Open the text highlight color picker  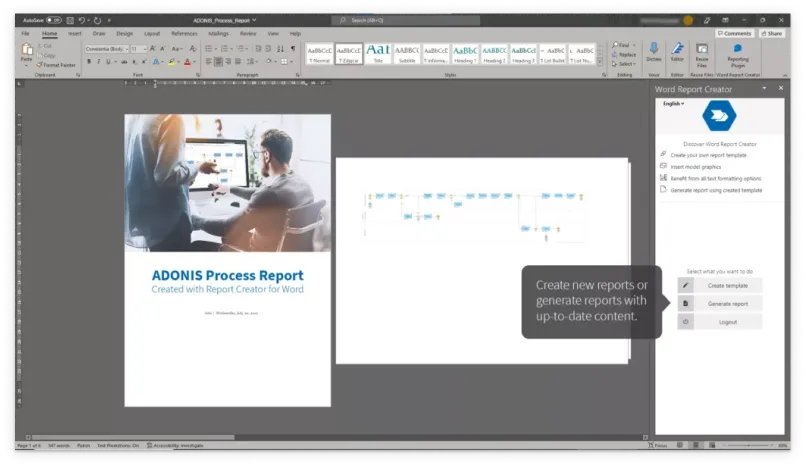[173, 62]
